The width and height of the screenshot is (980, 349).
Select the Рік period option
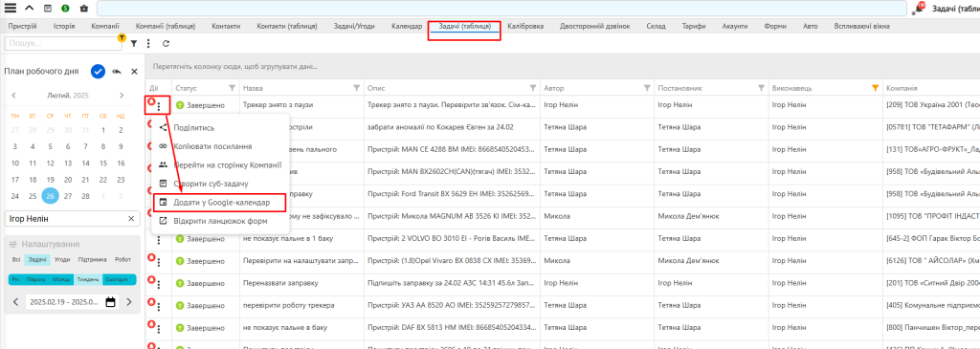[x=15, y=279]
